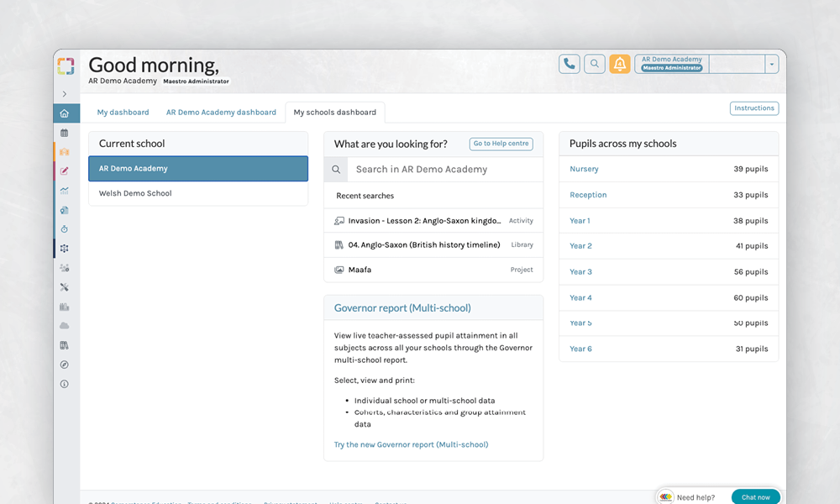Open notifications bell with 4 alerts
The height and width of the screenshot is (504, 840).
click(x=620, y=64)
